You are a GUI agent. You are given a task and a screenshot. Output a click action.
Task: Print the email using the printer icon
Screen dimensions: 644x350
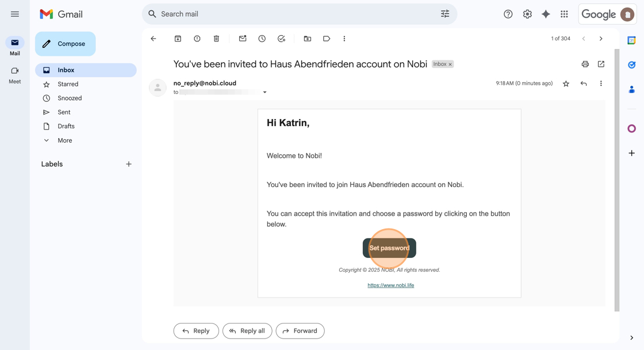(x=585, y=64)
